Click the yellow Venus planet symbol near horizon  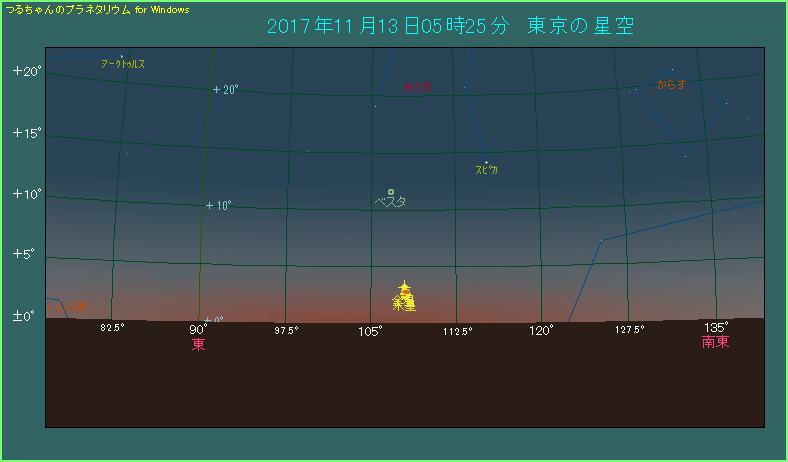[x=404, y=288]
